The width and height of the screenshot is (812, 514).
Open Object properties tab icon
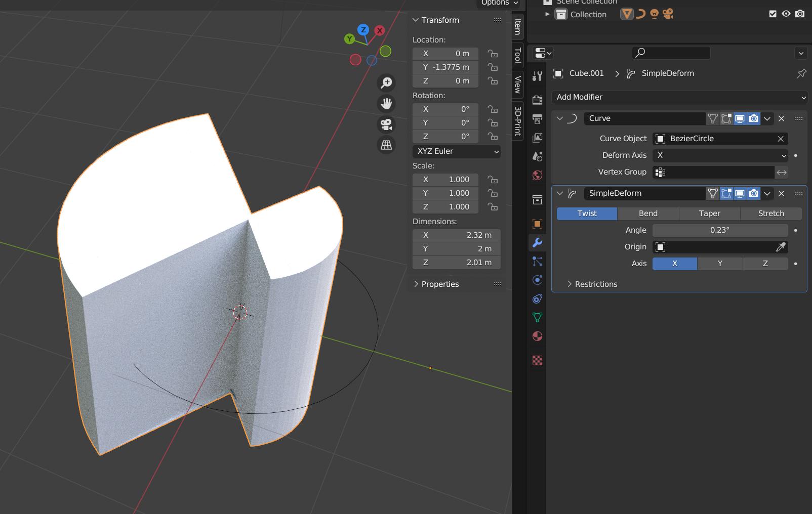click(x=537, y=224)
